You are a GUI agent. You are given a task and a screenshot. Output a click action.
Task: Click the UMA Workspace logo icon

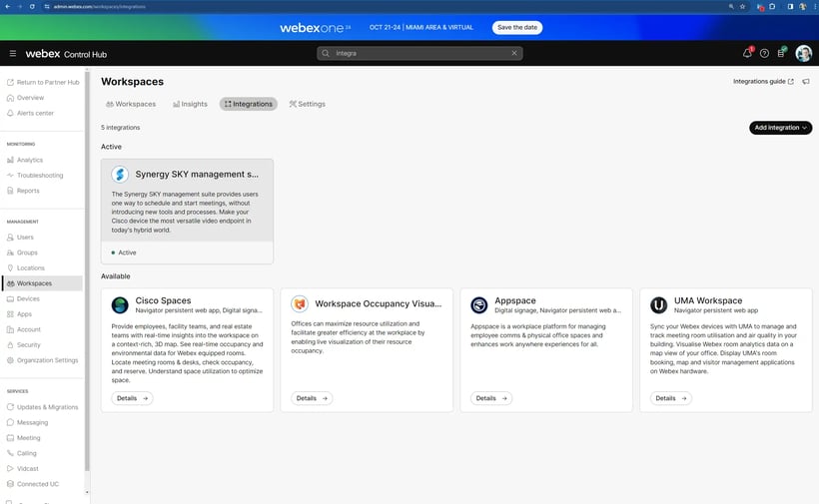coord(658,304)
